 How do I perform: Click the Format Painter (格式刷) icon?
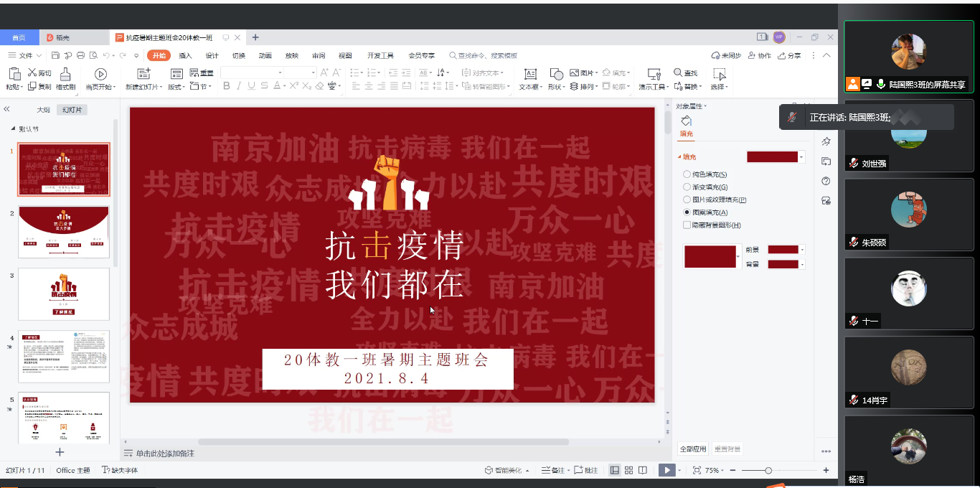(x=65, y=74)
